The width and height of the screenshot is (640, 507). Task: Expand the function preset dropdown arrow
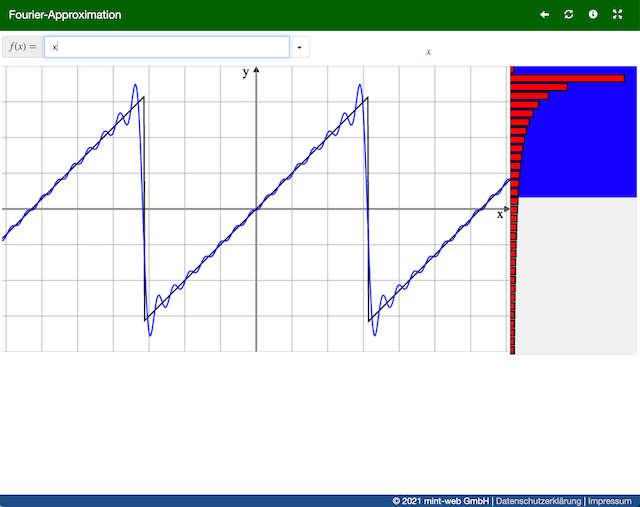[299, 47]
